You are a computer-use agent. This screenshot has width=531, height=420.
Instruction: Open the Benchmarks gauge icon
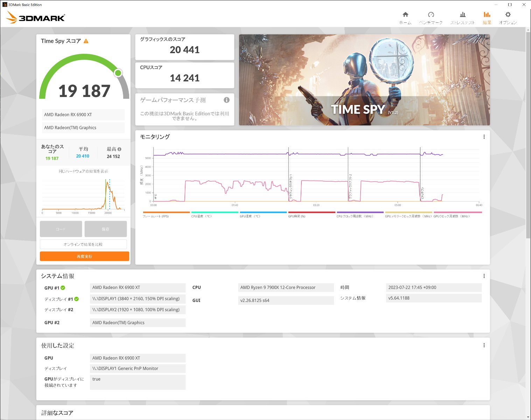pos(431,15)
